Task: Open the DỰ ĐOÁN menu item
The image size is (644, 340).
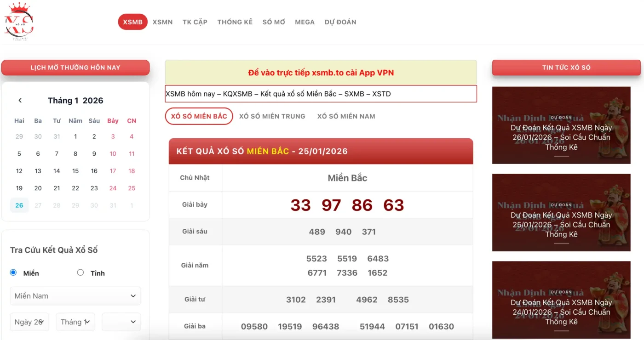Action: tap(340, 22)
